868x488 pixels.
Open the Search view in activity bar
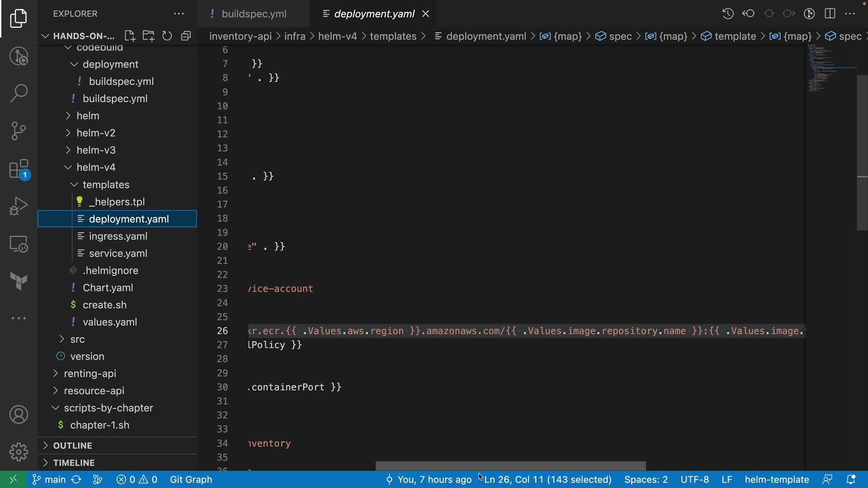19,94
